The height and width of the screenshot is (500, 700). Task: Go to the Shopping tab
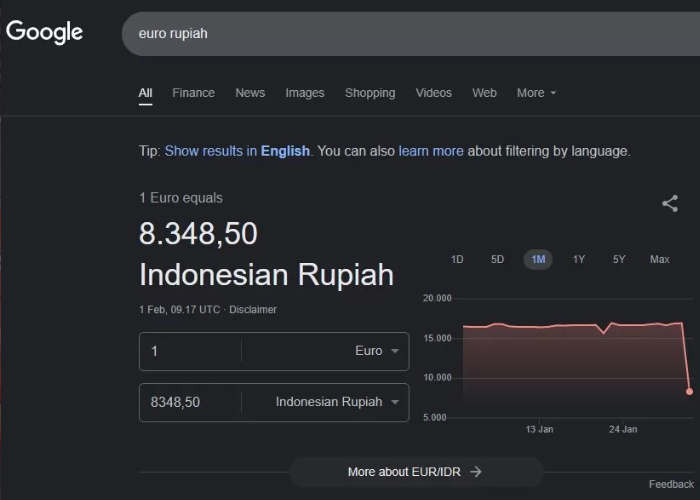(x=370, y=93)
